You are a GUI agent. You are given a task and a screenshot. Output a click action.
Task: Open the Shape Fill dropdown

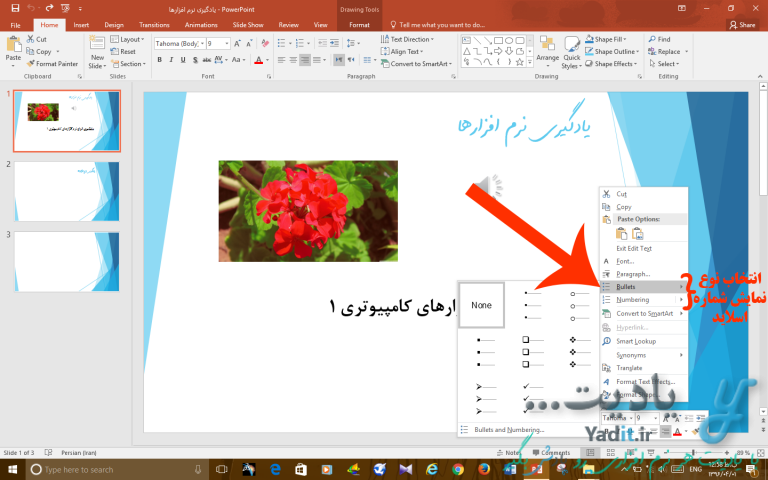606,39
